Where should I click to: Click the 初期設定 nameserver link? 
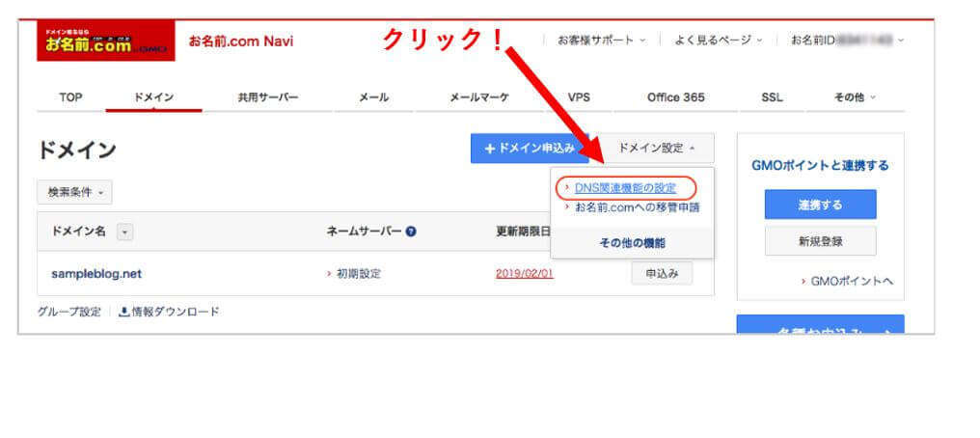click(359, 274)
